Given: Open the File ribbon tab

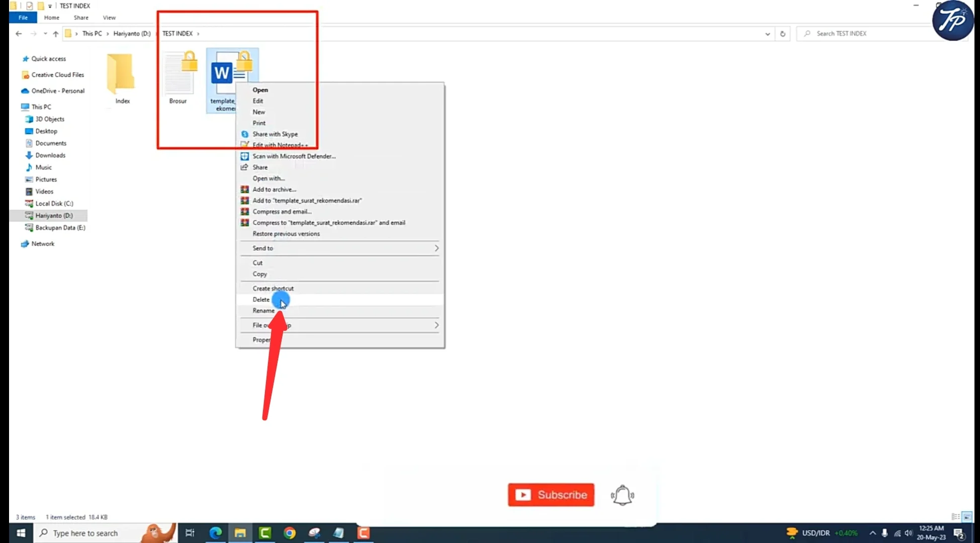Looking at the screenshot, I should [x=23, y=18].
